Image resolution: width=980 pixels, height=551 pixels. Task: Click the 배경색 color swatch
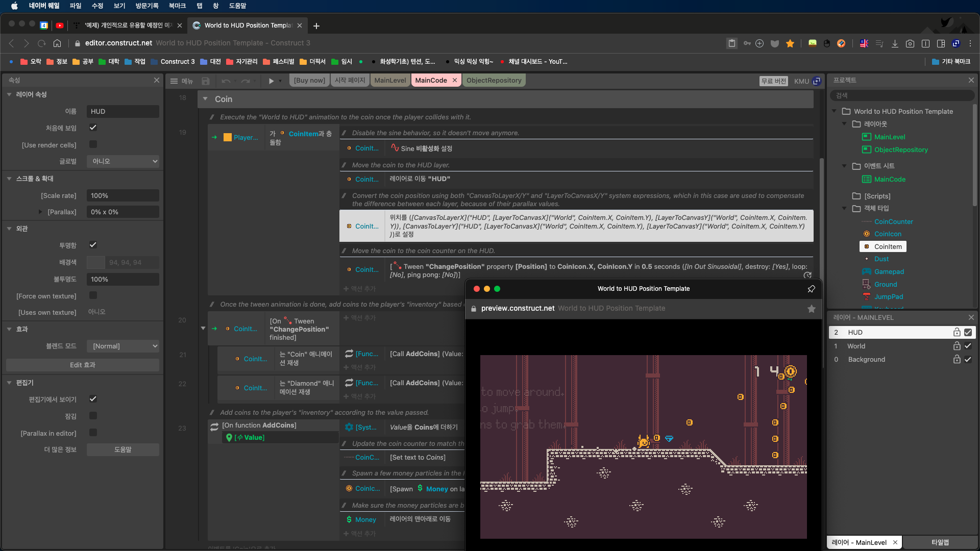tap(95, 262)
